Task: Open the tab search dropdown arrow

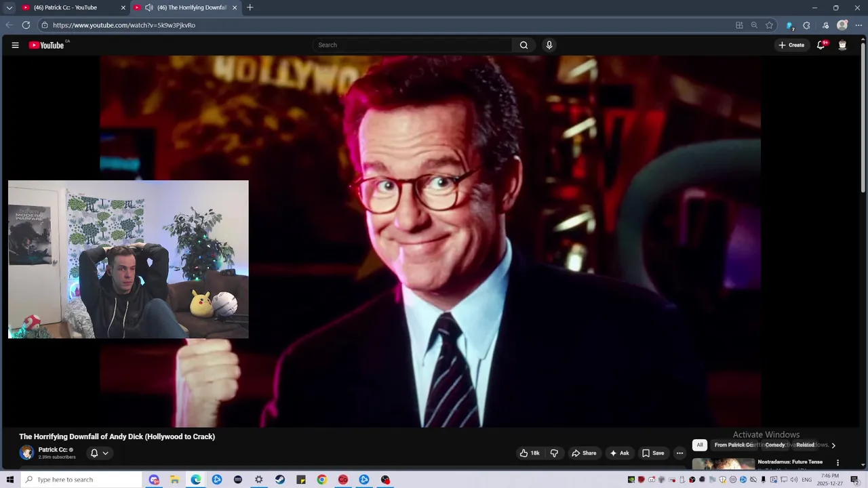Action: (9, 7)
